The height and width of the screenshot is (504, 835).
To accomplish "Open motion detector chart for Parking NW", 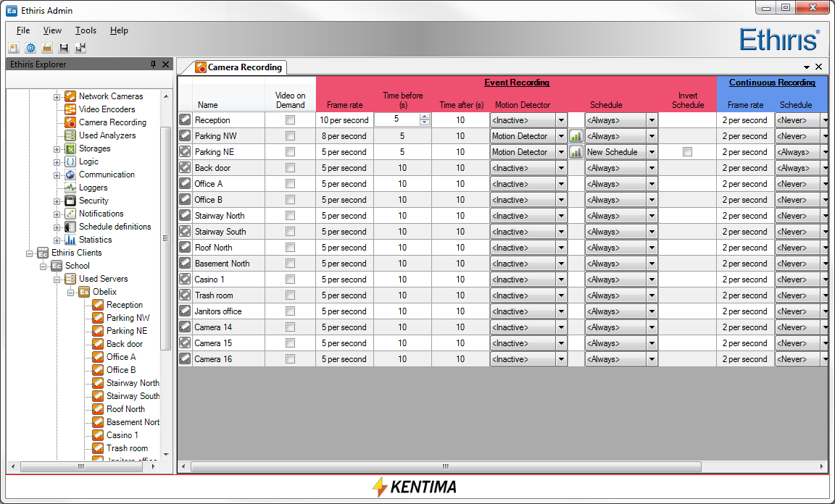I will (576, 136).
